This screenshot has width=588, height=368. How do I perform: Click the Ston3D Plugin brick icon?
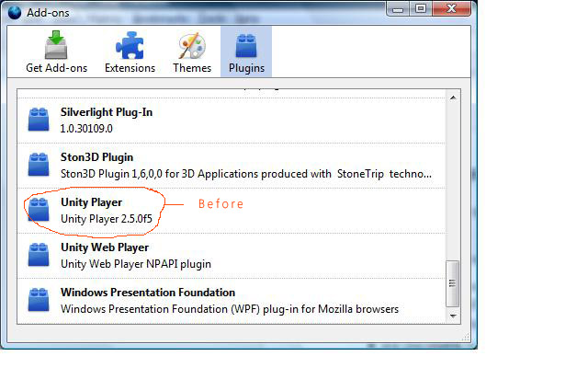click(39, 165)
